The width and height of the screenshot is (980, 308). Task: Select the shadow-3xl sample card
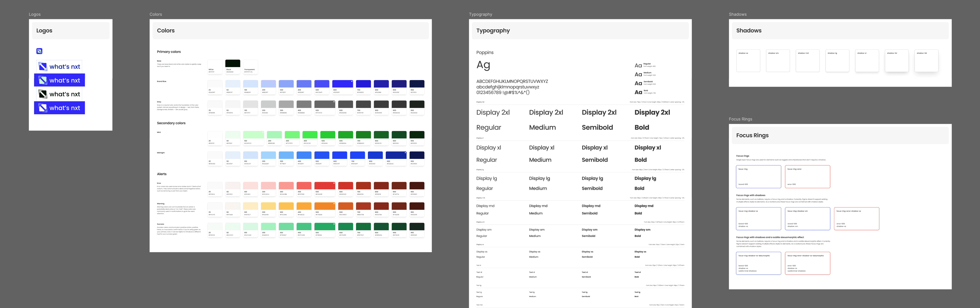click(926, 61)
